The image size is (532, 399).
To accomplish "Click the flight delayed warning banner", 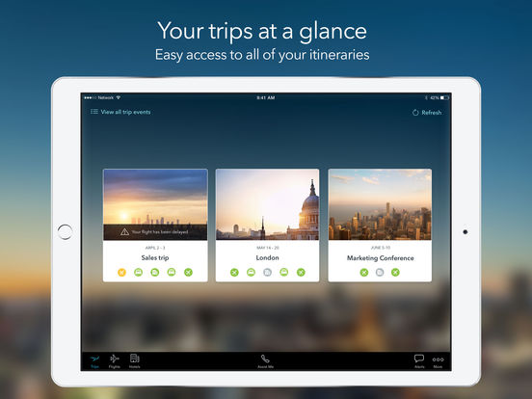I will pyautogui.click(x=155, y=232).
